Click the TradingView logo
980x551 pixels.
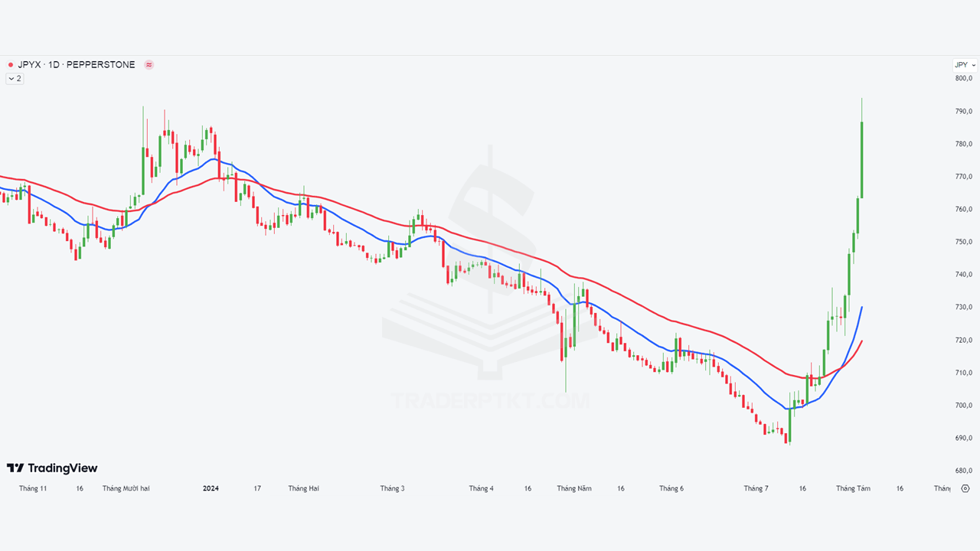tap(52, 468)
